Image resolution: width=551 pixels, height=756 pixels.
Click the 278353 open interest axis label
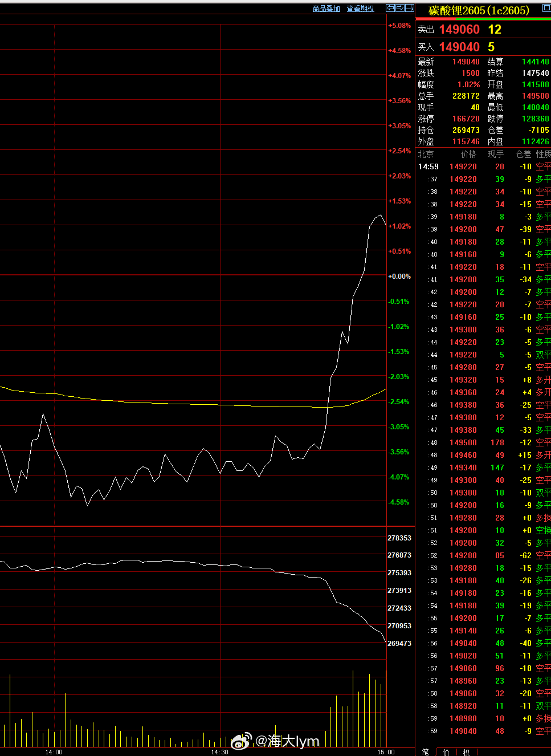tap(399, 538)
